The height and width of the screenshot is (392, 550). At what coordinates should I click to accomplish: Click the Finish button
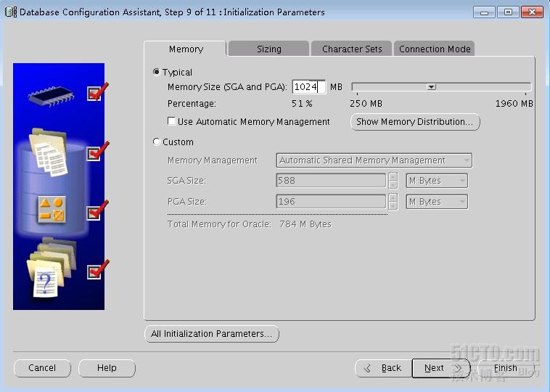506,368
